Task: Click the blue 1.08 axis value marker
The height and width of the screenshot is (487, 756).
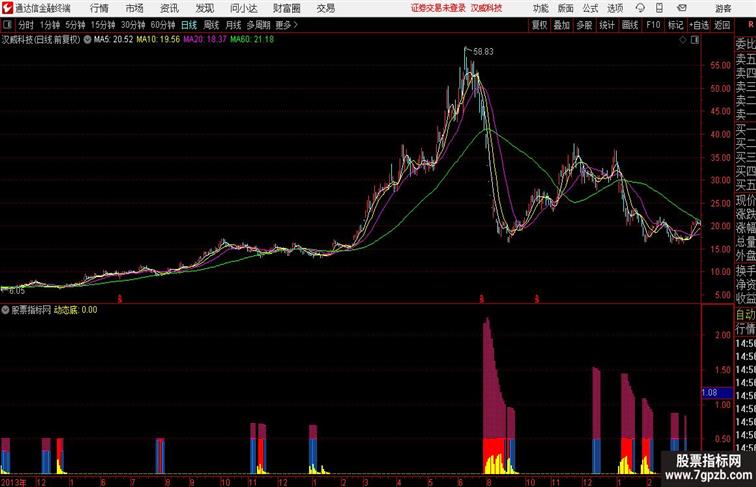Action: point(717,392)
